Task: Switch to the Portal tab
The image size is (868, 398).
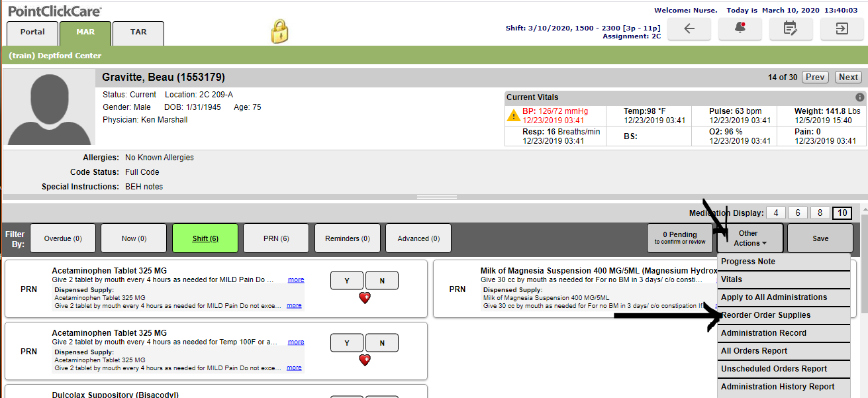Action: (x=32, y=32)
